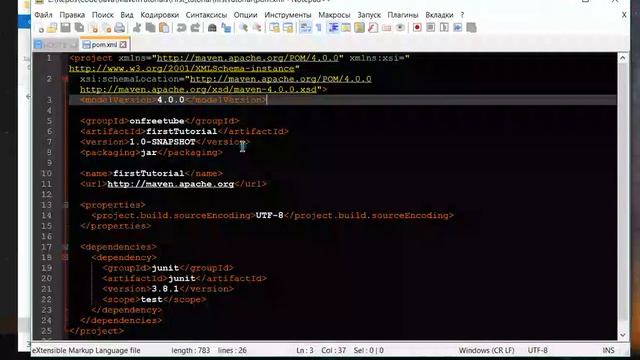The height and width of the screenshot is (360, 640).
Task: Zoom out using the magnifier icon
Action: [257, 28]
